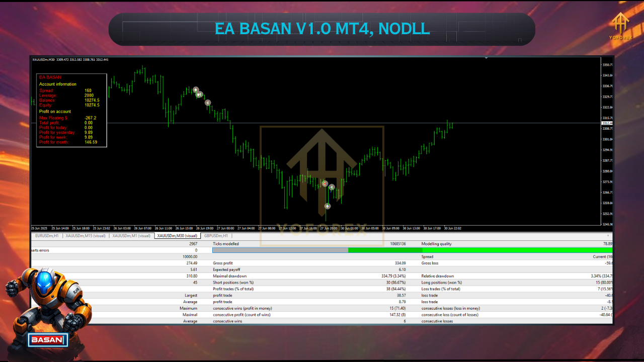Viewport: 644px width, 362px height.
Task: Click the EA BASAN V1.0 MT4 title banner
Action: tap(322, 29)
